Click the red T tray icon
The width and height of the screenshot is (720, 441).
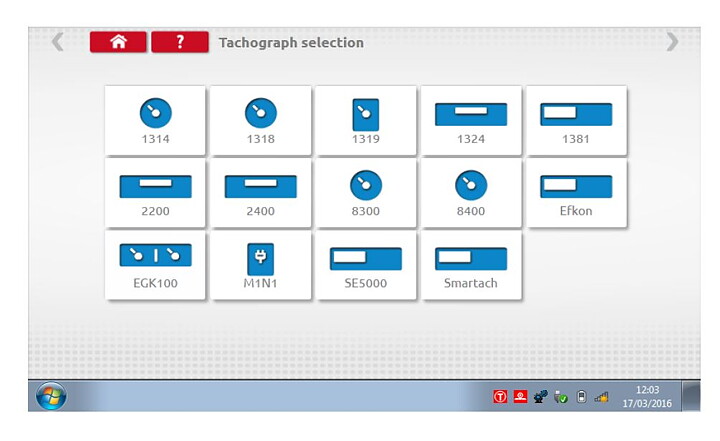click(500, 396)
